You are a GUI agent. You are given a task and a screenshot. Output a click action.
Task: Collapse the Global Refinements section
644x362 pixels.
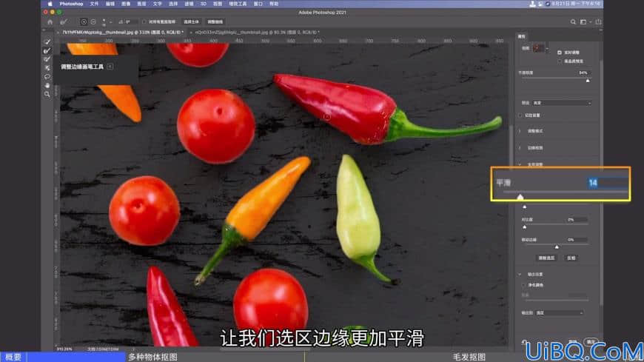pos(520,164)
